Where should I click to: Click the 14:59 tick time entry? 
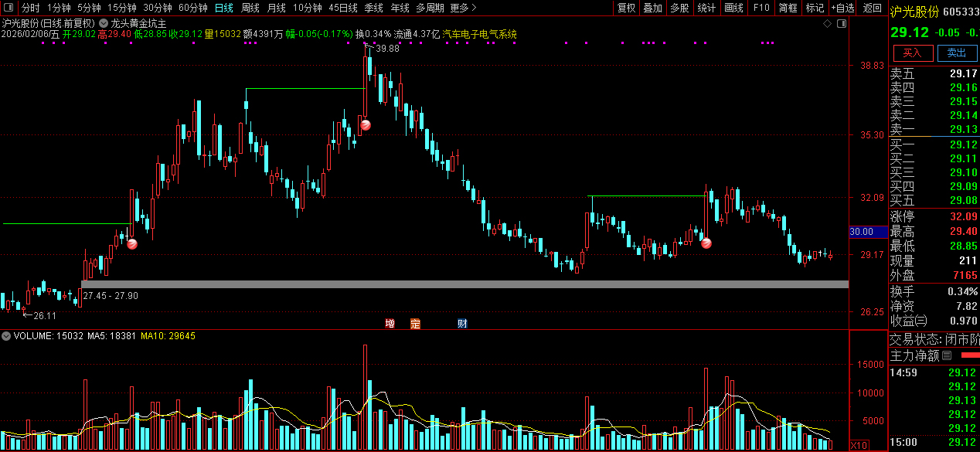click(x=903, y=372)
